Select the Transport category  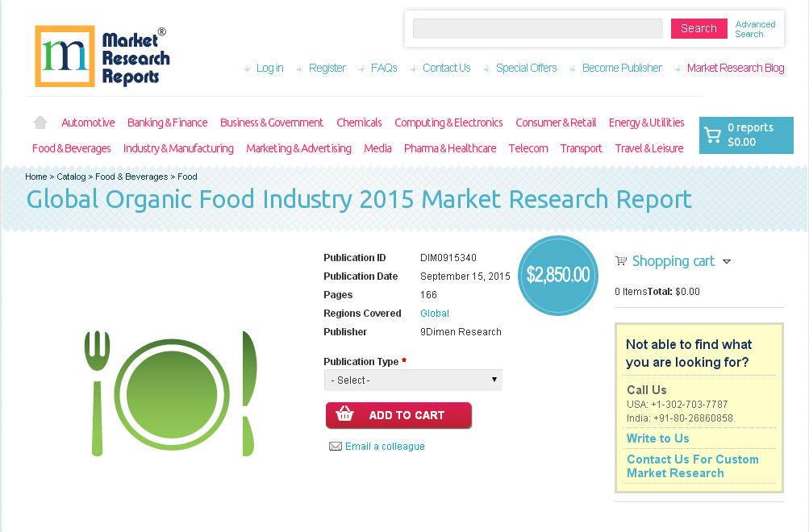[582, 148]
